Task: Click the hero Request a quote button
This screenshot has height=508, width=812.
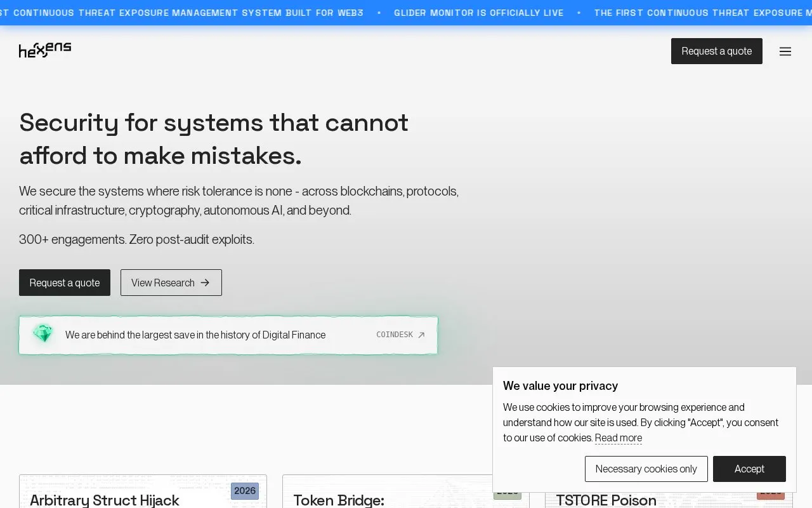Action: pos(65,283)
